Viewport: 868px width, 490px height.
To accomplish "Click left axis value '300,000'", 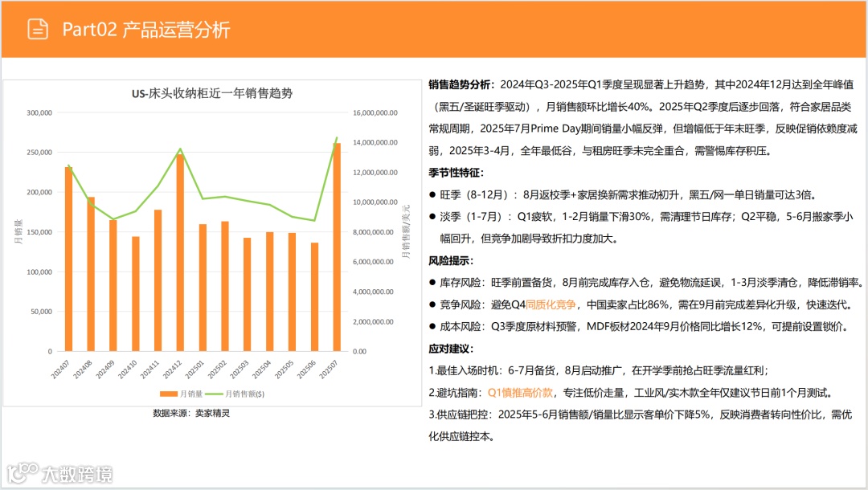I will pyautogui.click(x=39, y=112).
